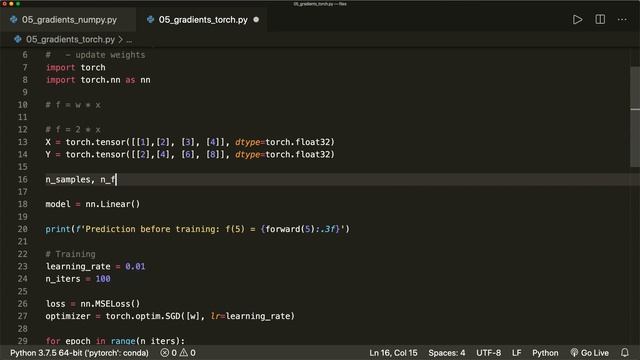Expand the breadcrumb ellipsis symbol list
This screenshot has width=640, height=360.
pyautogui.click(x=129, y=40)
